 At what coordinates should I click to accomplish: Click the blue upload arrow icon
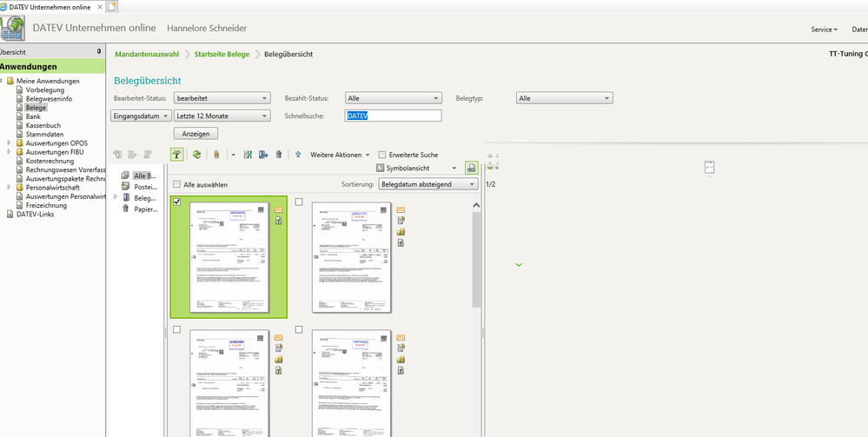coord(298,156)
